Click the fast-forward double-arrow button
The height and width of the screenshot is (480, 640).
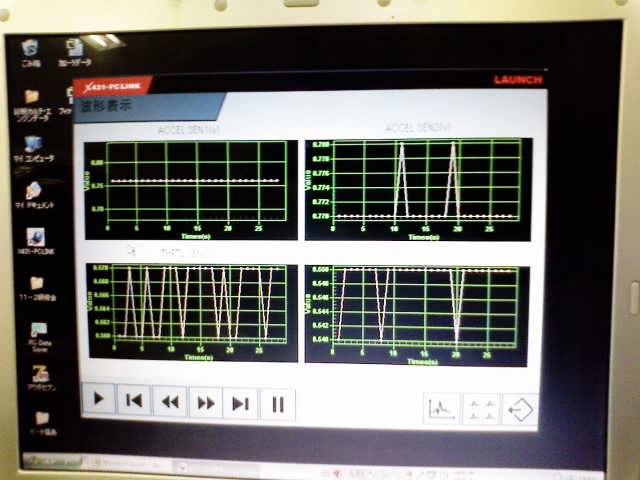point(206,403)
